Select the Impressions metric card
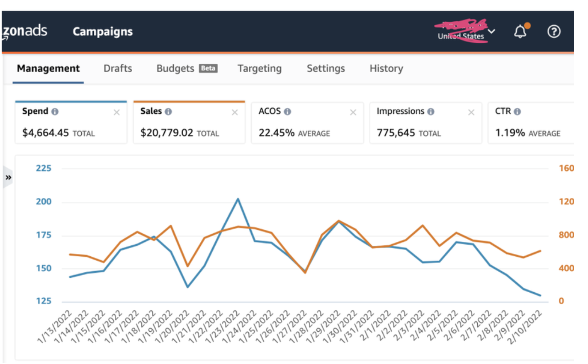 point(425,123)
